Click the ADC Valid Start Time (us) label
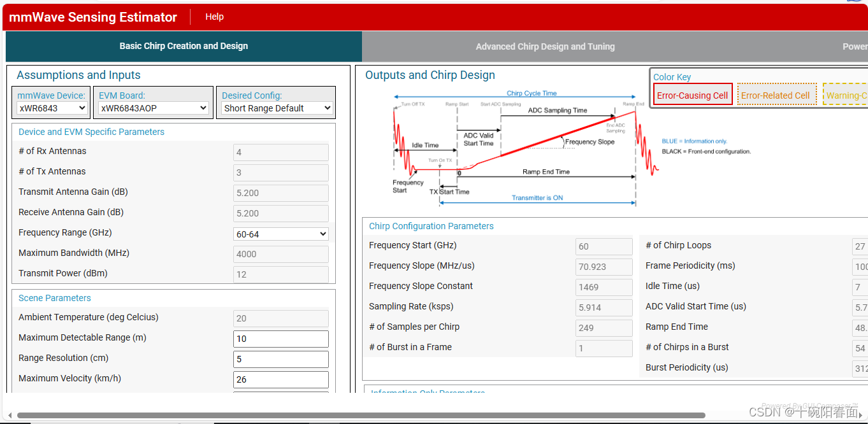868x424 pixels. pyautogui.click(x=696, y=306)
